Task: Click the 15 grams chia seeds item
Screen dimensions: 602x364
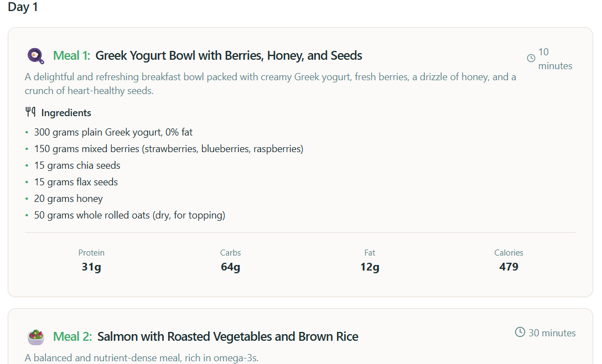Action: (77, 165)
